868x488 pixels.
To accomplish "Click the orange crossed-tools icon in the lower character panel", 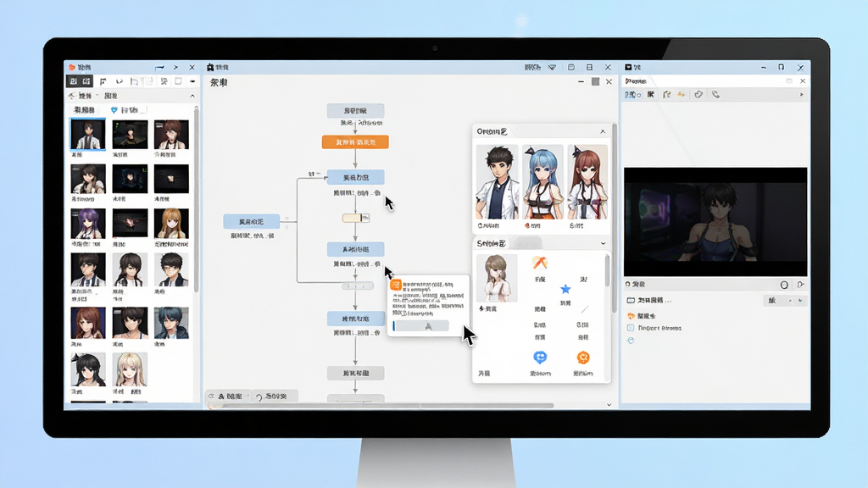I will tap(540, 263).
